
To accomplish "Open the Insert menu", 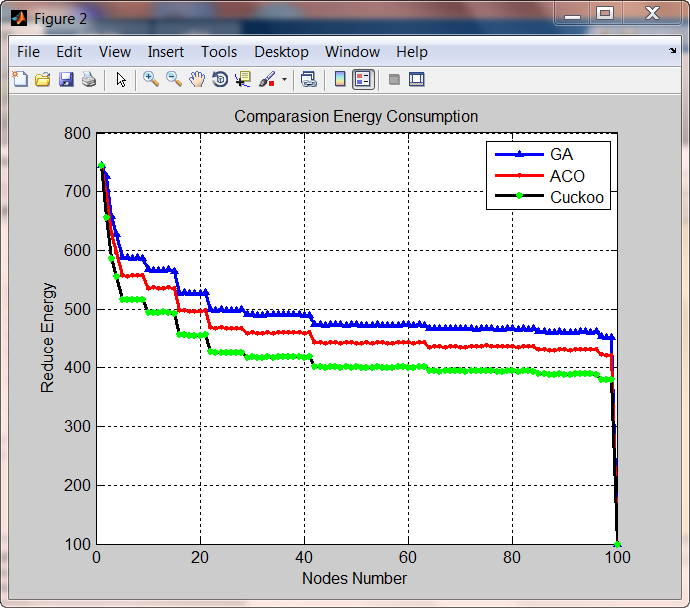I will click(166, 52).
